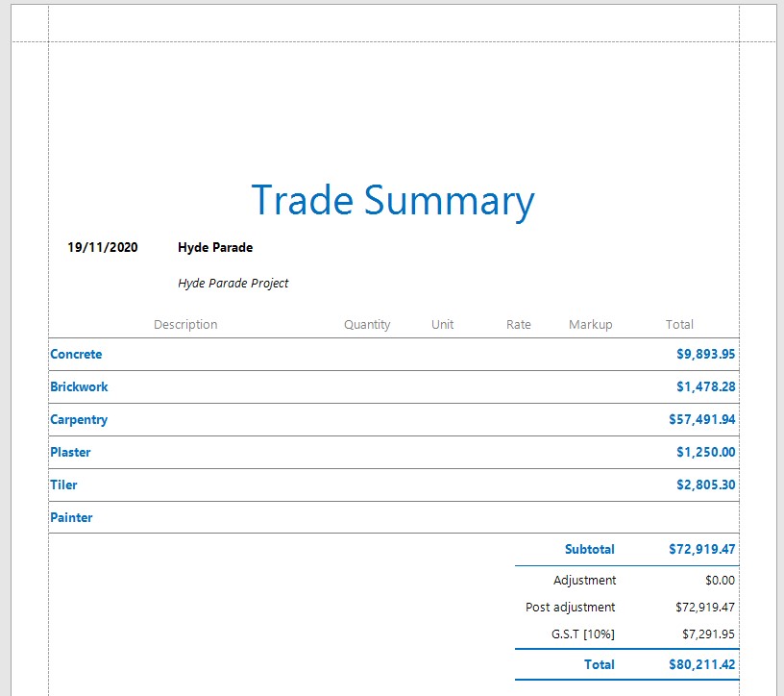Select the Hyde Parade Project italic subtitle

pos(233,284)
